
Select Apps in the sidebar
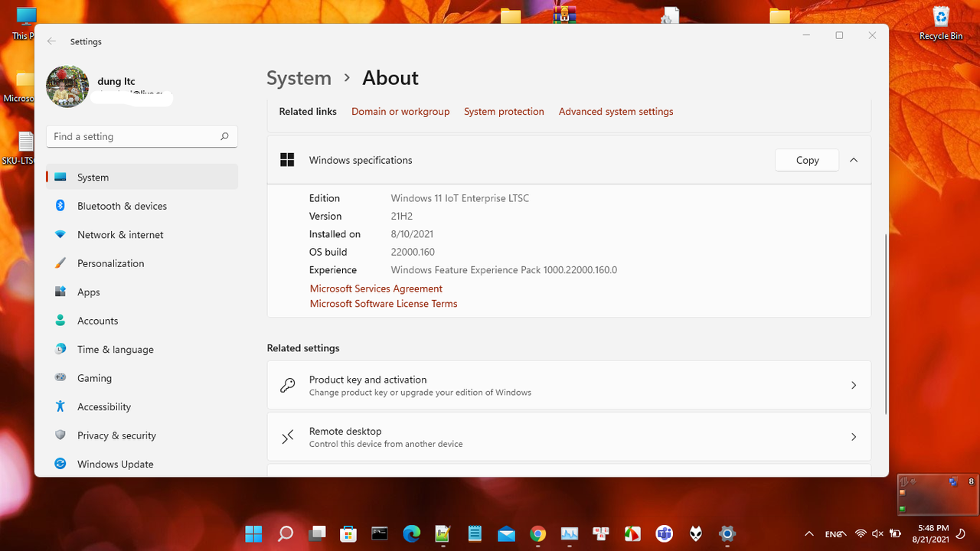point(142,292)
